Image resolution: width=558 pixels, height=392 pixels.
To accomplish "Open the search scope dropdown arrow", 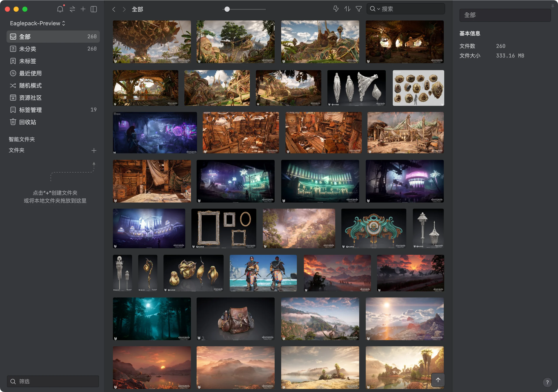I will click(378, 9).
